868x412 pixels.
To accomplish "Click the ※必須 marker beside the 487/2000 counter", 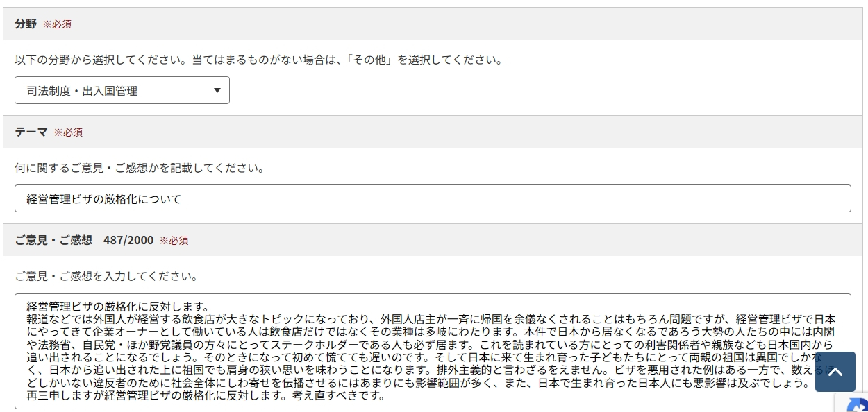I will coord(174,241).
